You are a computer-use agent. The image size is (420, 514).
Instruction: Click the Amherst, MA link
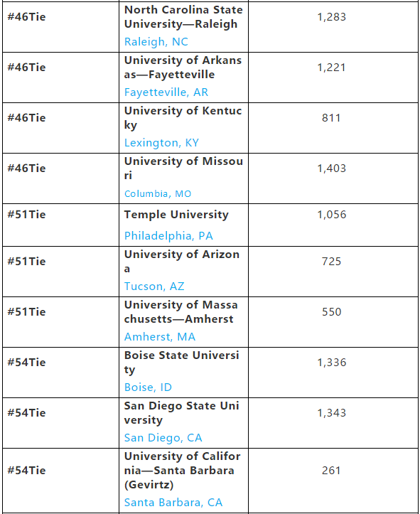(160, 337)
